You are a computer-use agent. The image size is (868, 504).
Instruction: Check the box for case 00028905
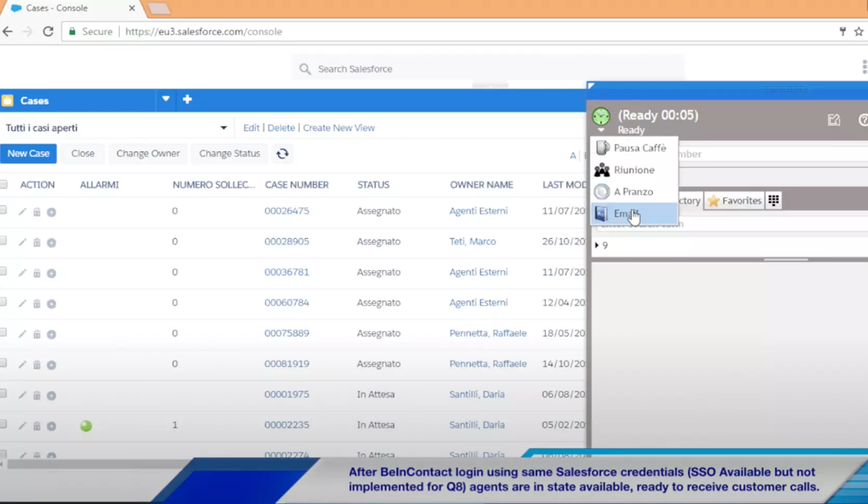3,241
